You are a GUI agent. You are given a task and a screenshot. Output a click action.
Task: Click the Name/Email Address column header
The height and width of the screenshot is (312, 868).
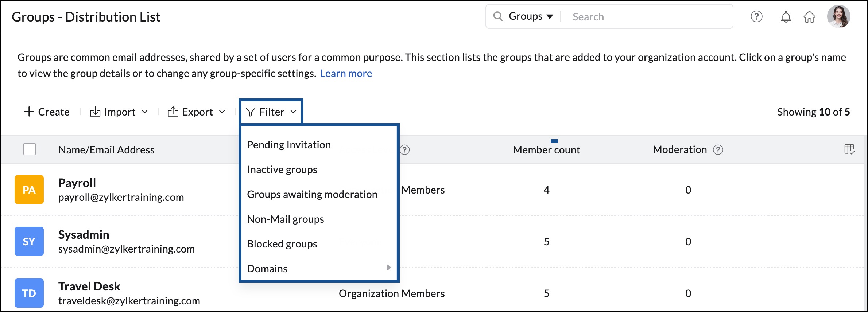click(x=106, y=150)
